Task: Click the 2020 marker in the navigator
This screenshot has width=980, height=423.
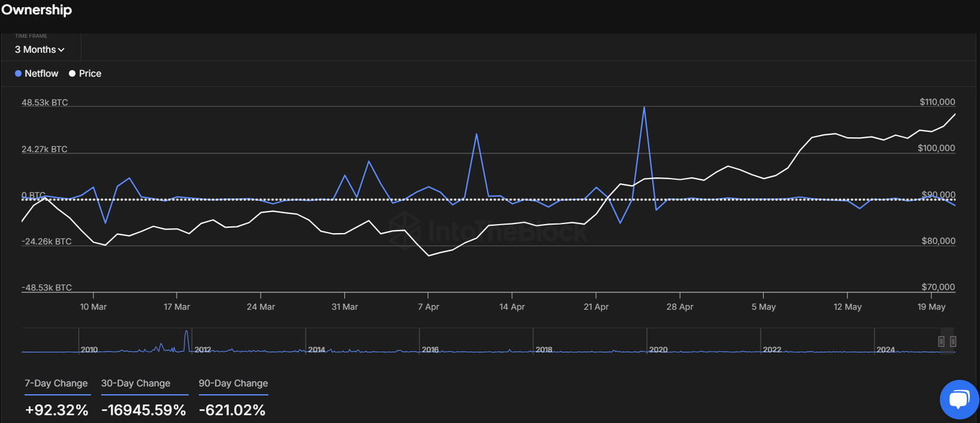Action: (x=658, y=349)
